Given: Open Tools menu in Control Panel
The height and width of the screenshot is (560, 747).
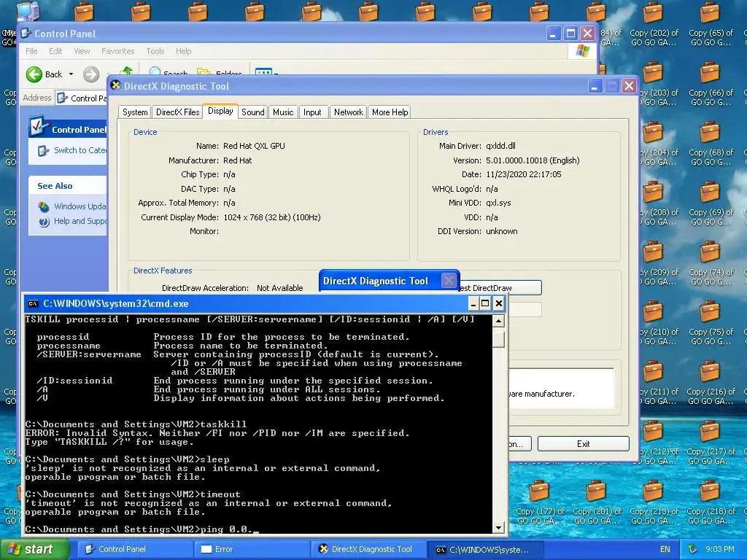Looking at the screenshot, I should [155, 51].
